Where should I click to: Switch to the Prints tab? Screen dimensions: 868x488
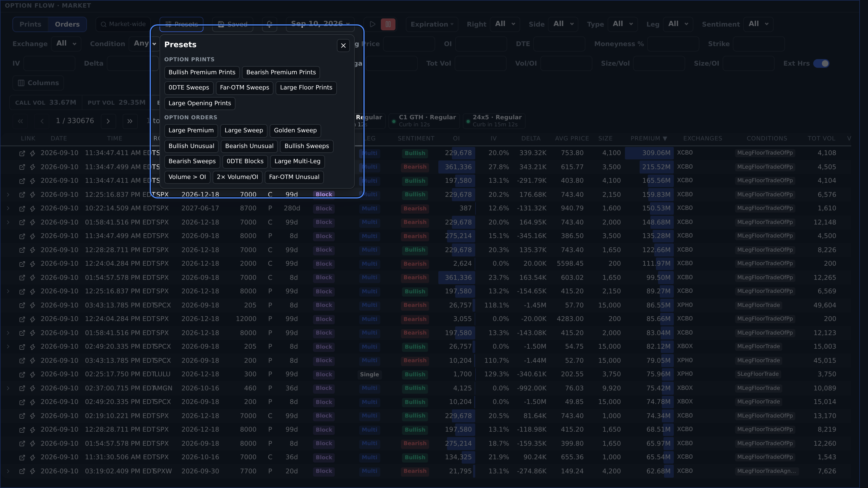click(x=30, y=24)
